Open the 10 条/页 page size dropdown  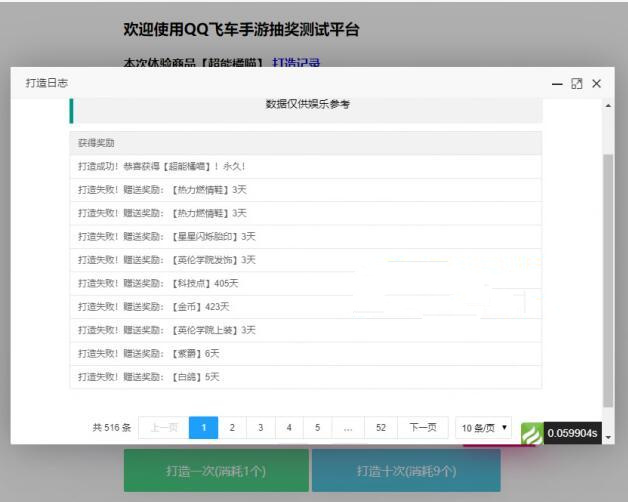[x=483, y=428]
